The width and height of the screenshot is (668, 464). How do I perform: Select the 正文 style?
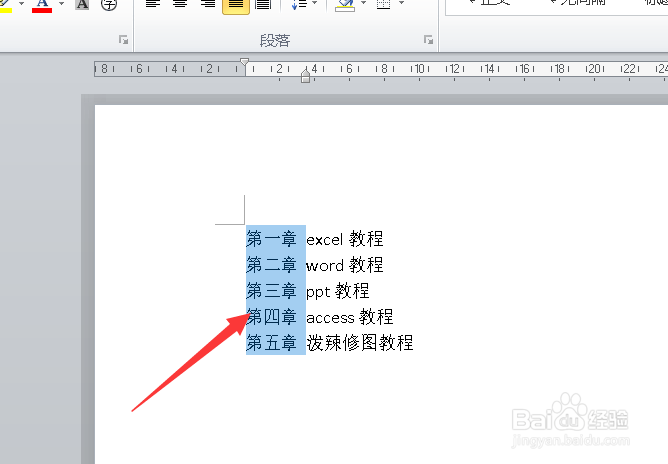click(x=490, y=3)
